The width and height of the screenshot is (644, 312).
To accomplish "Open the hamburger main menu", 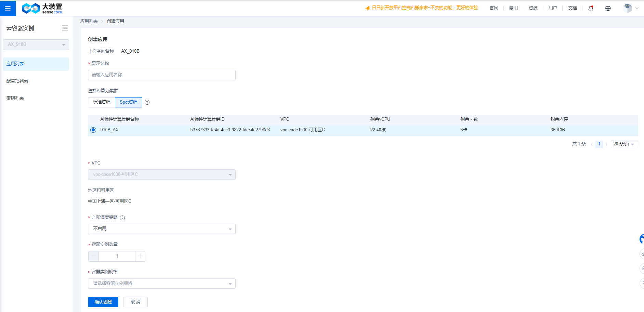I will pos(8,8).
